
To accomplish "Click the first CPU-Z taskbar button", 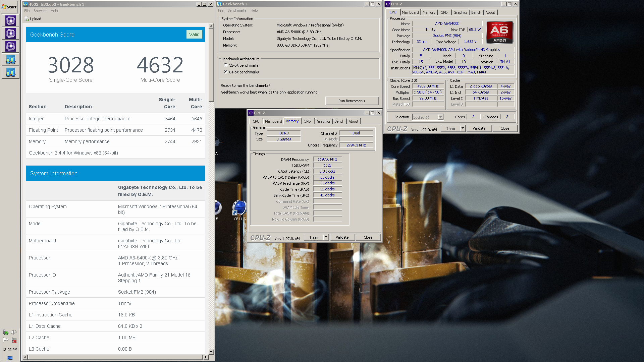I will [10, 21].
